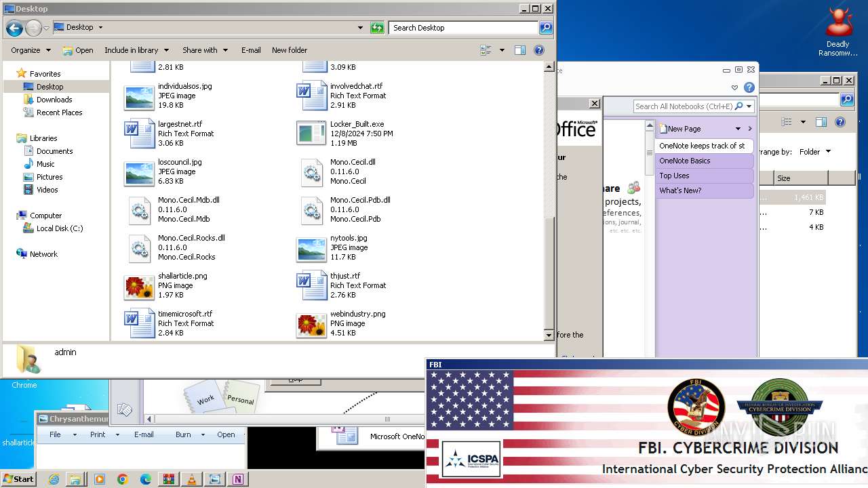Switch to OneNote taskbar button

click(238, 479)
